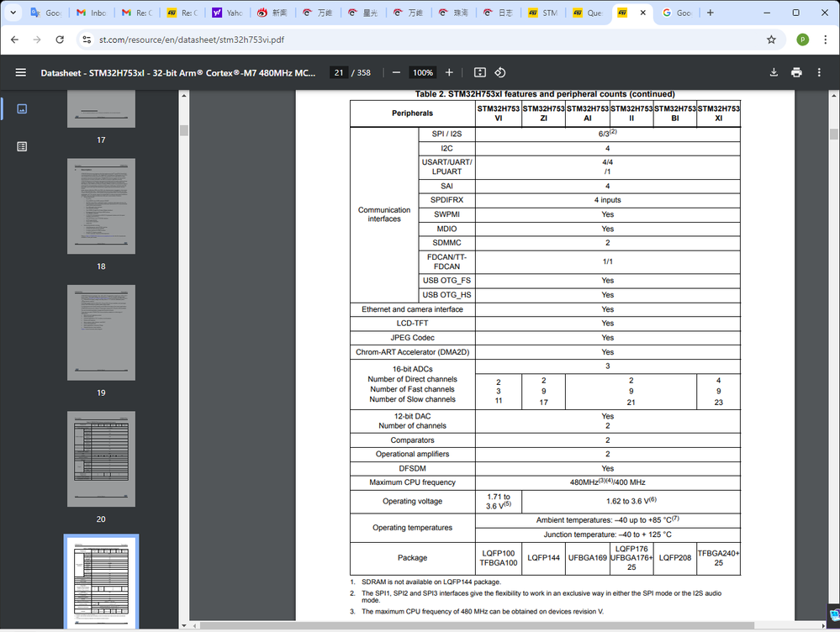Open page 19 thumbnail
The image size is (840, 632).
[x=101, y=333]
